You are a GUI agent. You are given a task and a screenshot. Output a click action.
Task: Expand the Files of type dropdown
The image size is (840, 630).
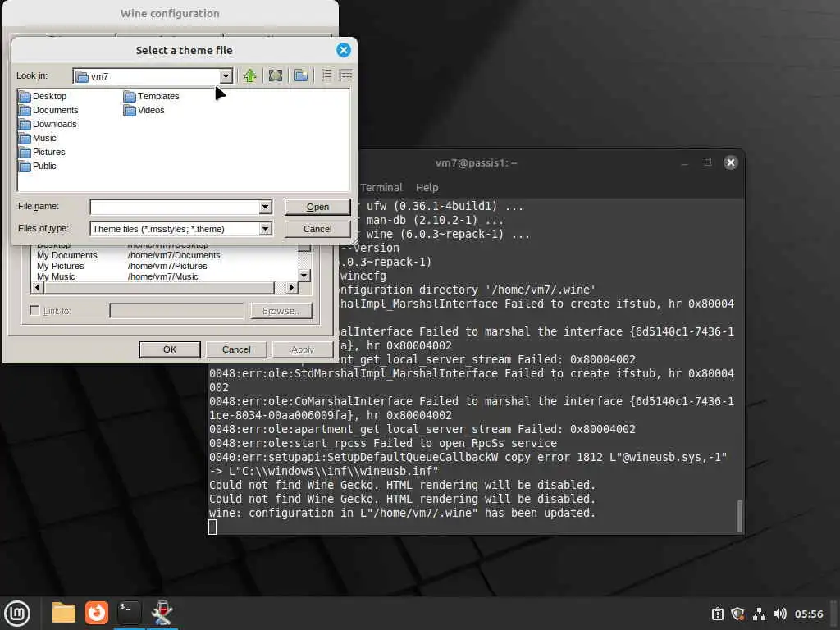coord(265,229)
